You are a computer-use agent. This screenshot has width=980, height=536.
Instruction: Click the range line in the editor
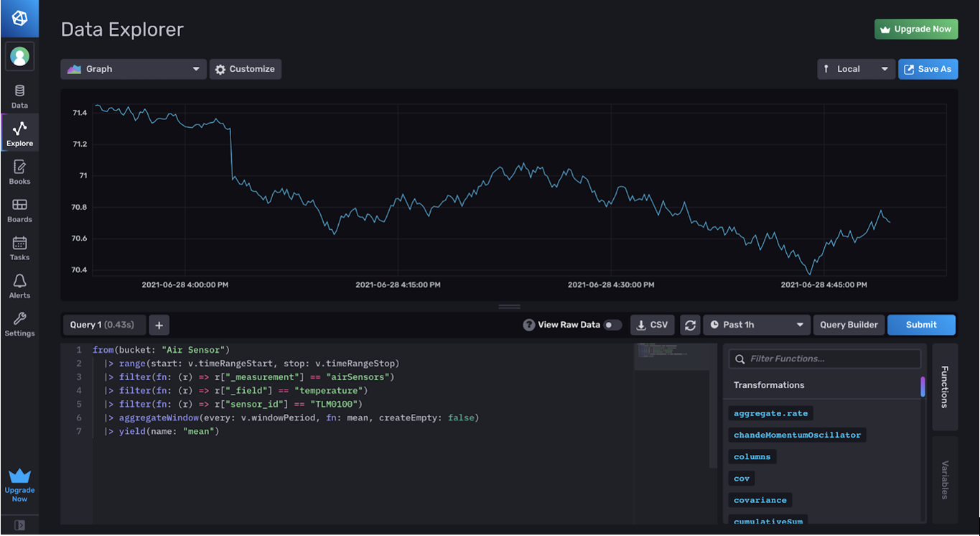tap(251, 364)
